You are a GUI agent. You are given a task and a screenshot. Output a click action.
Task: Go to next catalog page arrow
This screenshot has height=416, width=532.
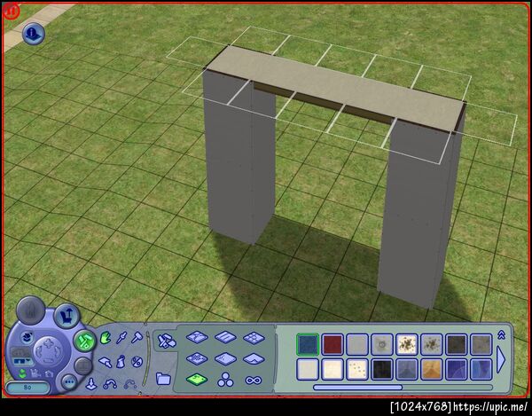(501, 359)
